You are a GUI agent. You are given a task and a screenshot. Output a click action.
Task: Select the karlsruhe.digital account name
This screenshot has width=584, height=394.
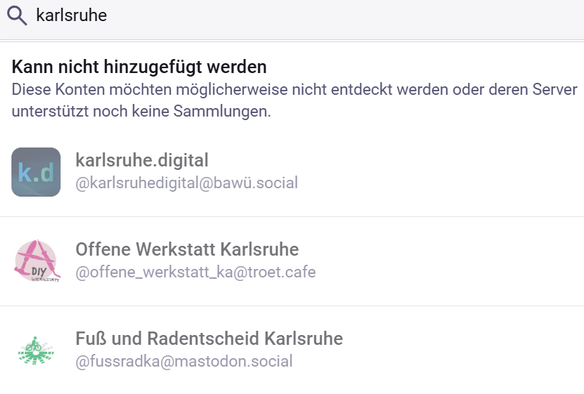142,160
